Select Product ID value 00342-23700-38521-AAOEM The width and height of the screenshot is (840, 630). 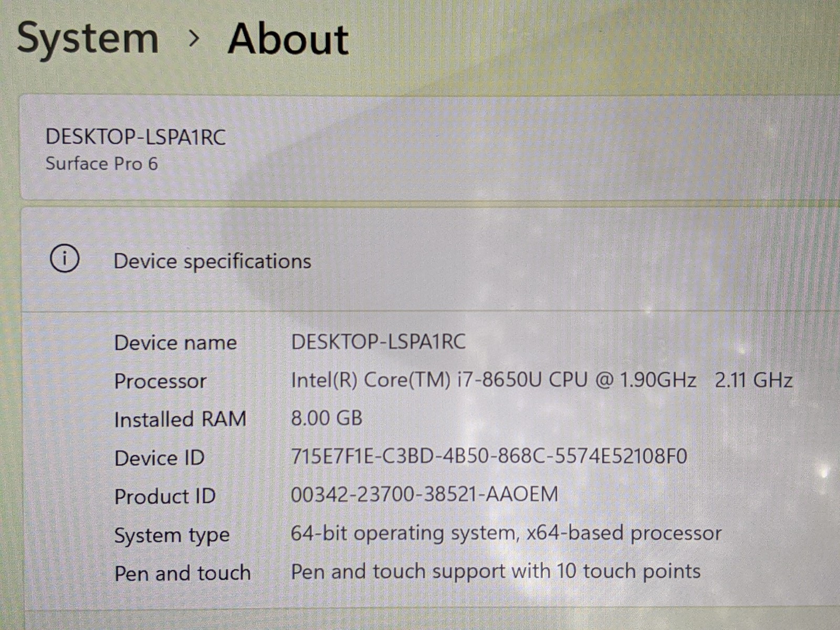tap(424, 494)
